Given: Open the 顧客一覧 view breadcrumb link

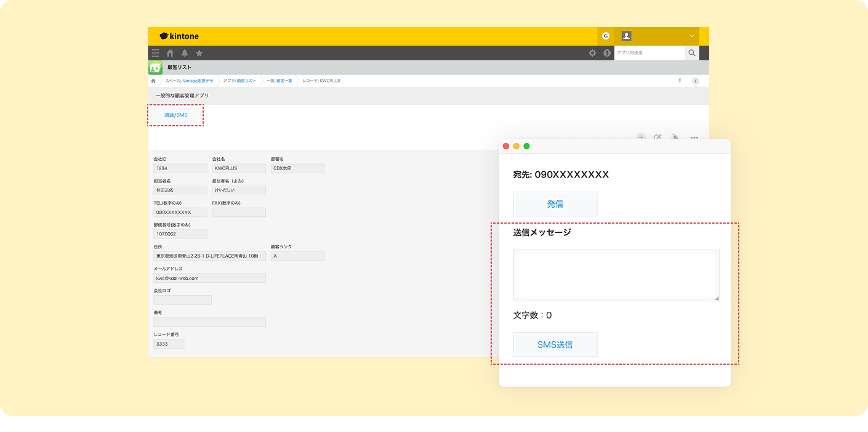Looking at the screenshot, I should pyautogui.click(x=284, y=81).
